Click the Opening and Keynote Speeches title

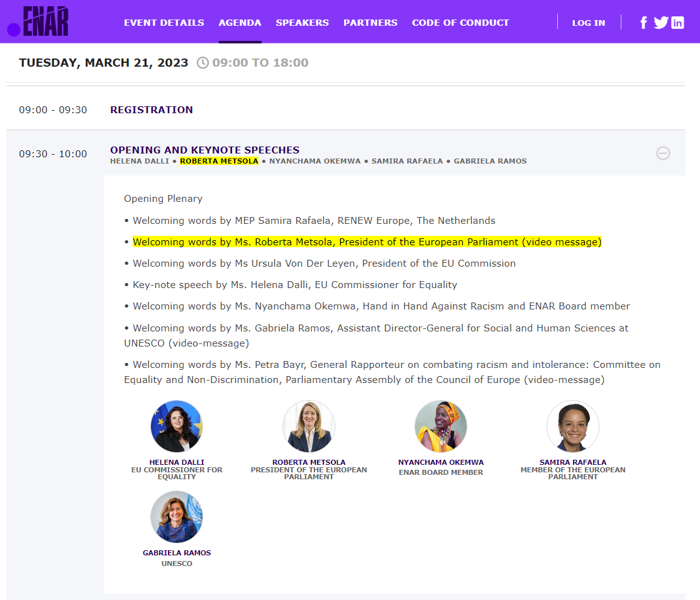(x=205, y=150)
